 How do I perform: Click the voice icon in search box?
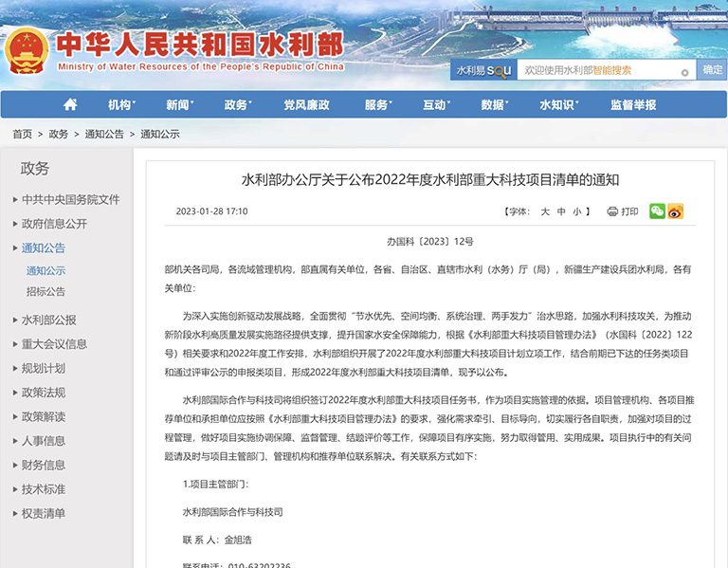tap(684, 72)
